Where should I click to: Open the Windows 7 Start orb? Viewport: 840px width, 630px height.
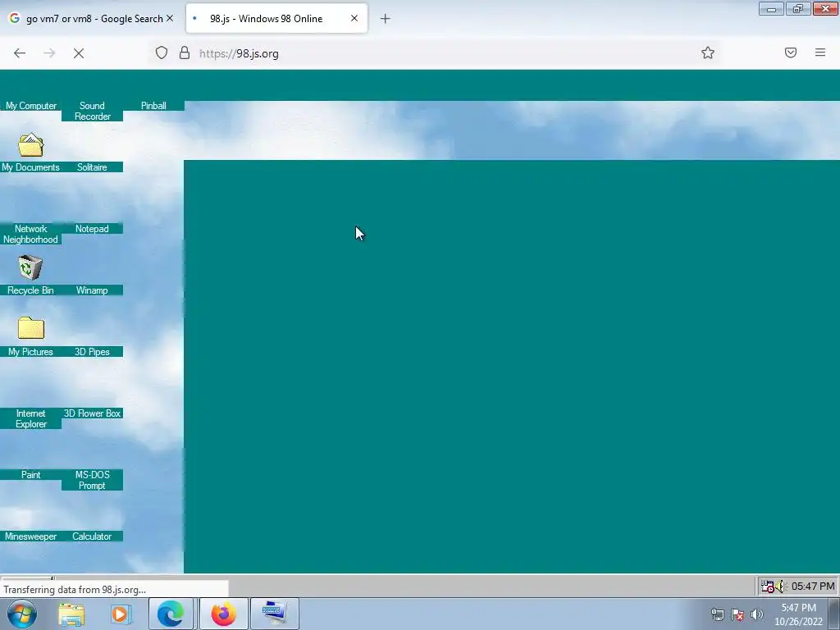[x=22, y=614]
